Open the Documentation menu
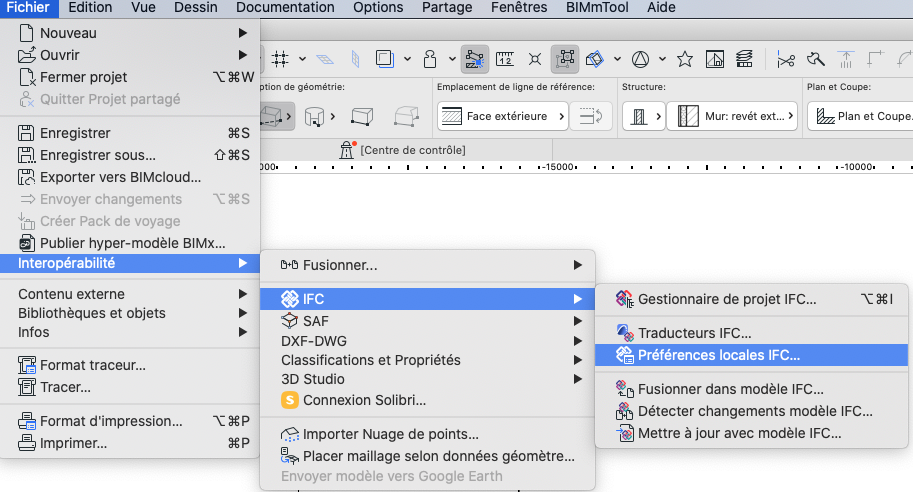Viewport: 913px width, 492px height. click(x=285, y=8)
